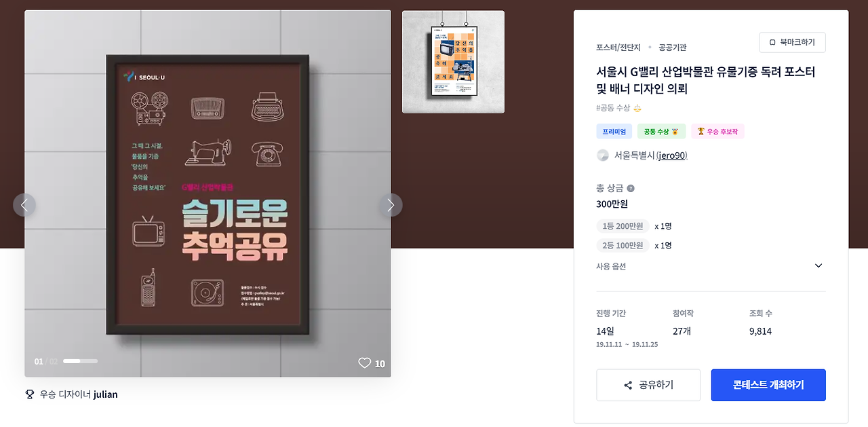Viewport: 868px width, 427px height.
Task: Click the previous image arrow on carousel
Action: [x=24, y=205]
